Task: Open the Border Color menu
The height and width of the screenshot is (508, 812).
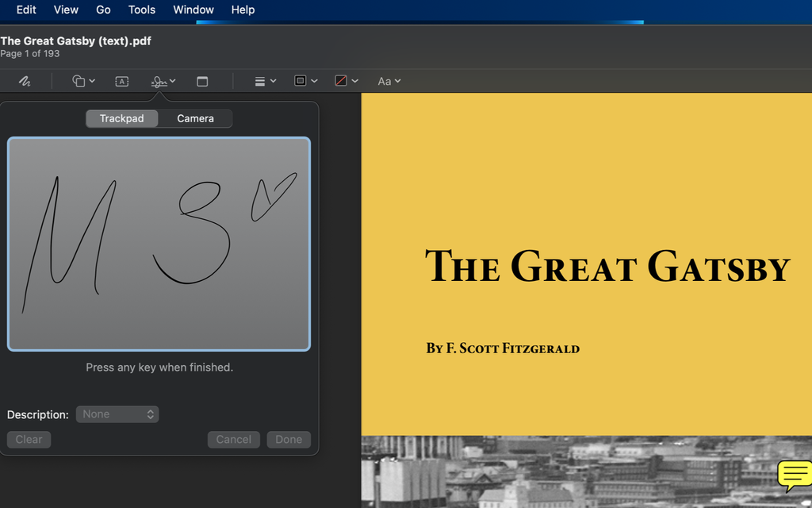Action: (305, 81)
